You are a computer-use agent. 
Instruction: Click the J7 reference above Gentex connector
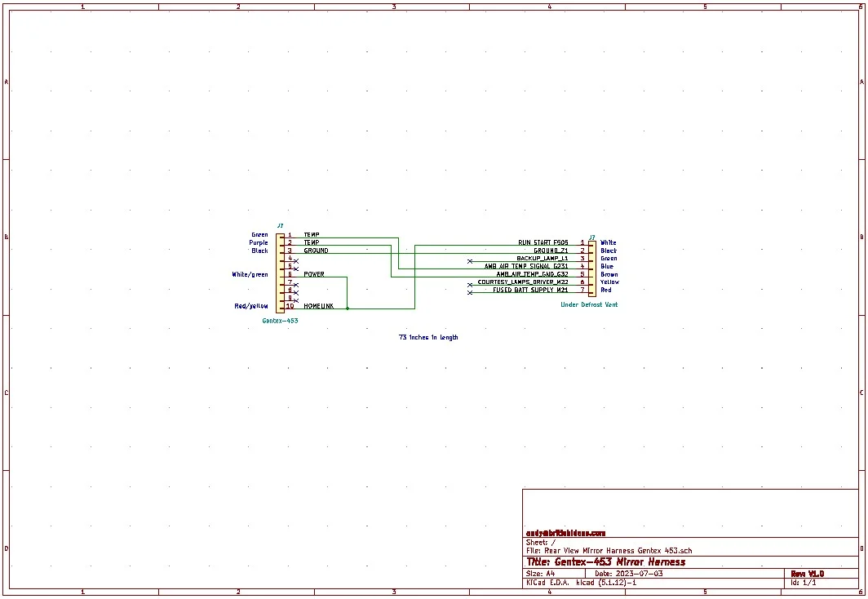280,226
